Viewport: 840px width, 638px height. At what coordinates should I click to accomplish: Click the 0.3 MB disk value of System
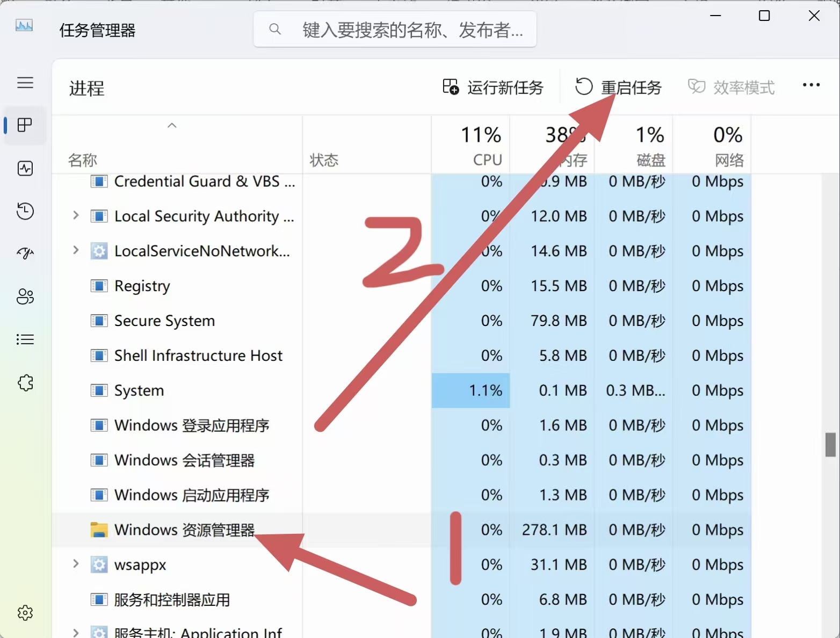click(x=635, y=390)
